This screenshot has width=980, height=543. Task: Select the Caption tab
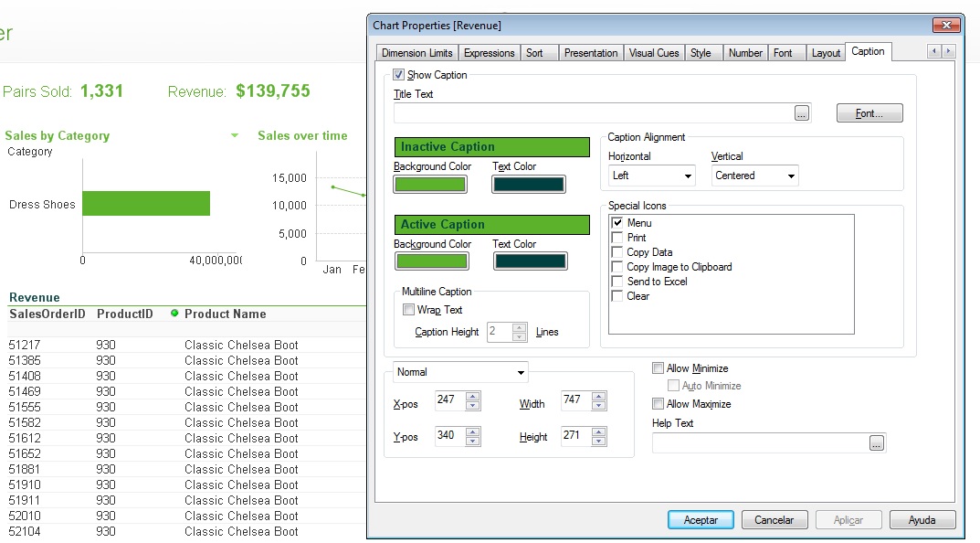[x=869, y=51]
